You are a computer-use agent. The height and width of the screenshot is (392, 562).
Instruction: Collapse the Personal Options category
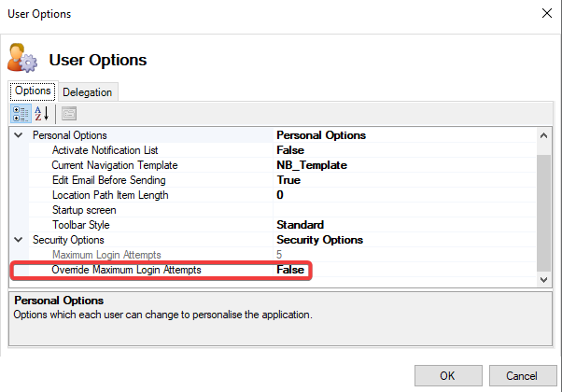[x=19, y=135]
